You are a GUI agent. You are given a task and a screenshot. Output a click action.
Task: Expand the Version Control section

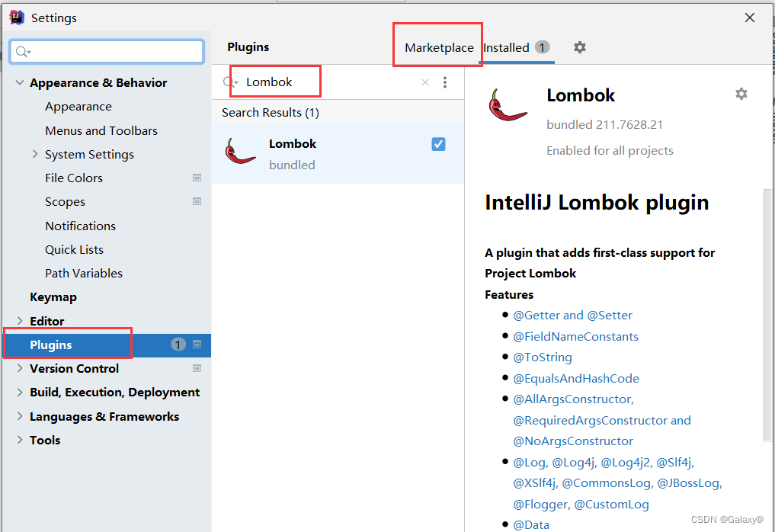coord(20,368)
